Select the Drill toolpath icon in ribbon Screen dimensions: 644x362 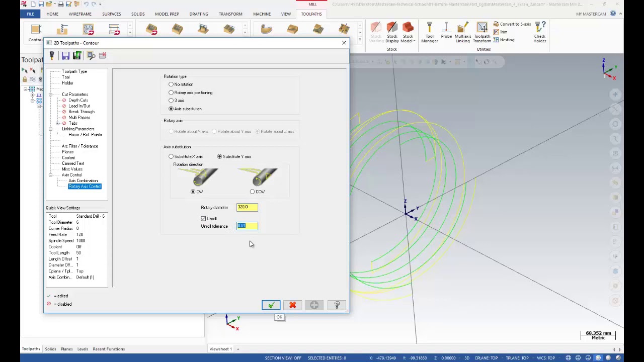click(62, 30)
